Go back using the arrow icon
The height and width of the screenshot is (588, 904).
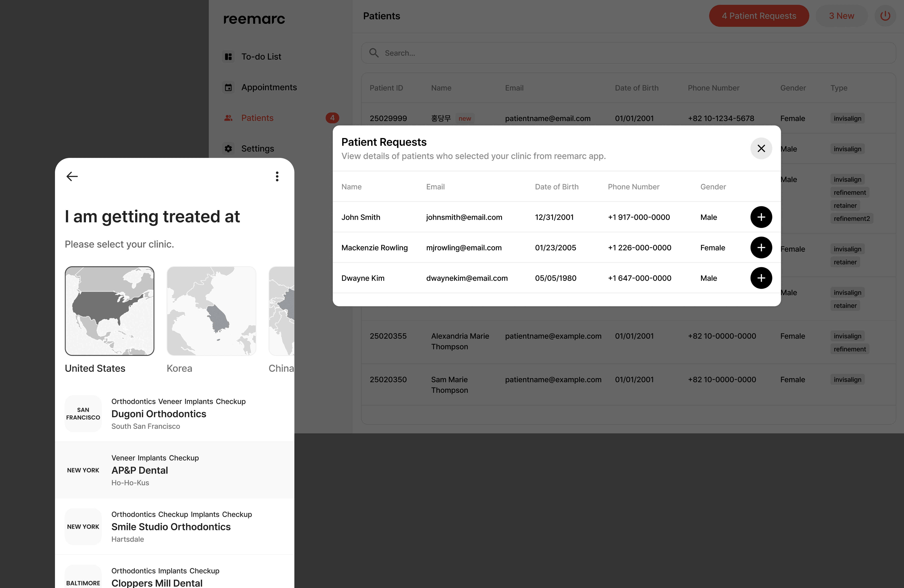[x=72, y=176]
